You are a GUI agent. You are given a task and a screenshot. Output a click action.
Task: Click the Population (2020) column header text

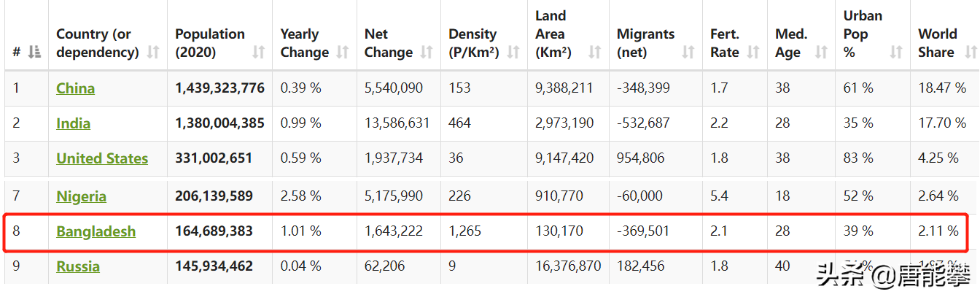click(210, 43)
